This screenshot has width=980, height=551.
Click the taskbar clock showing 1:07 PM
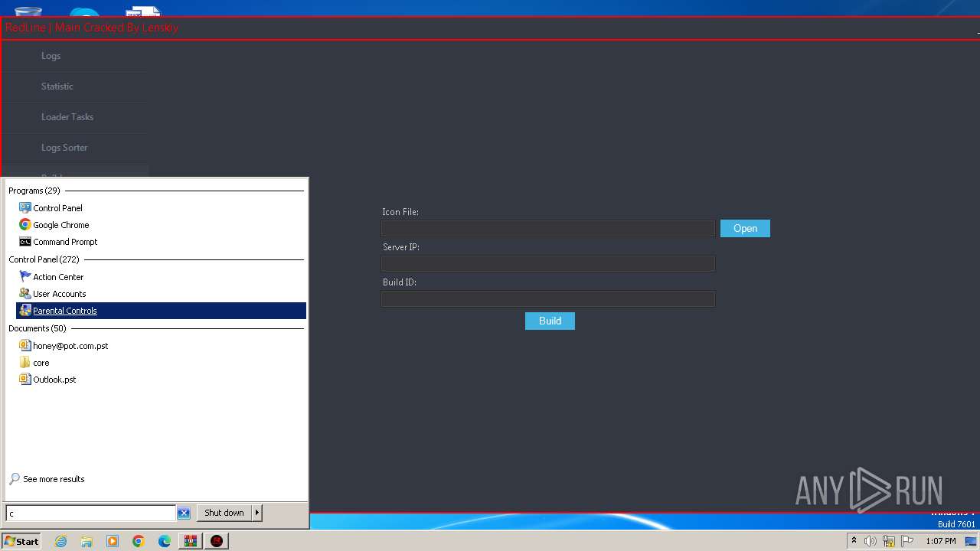coord(940,541)
